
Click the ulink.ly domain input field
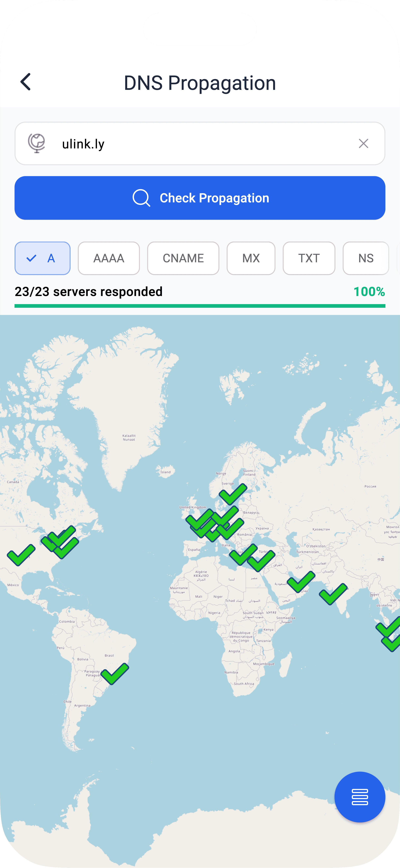(200, 143)
